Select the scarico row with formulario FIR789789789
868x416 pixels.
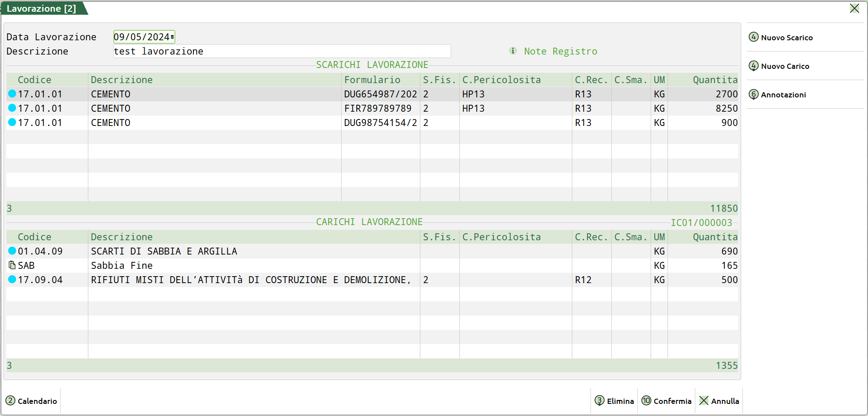pyautogui.click(x=378, y=109)
